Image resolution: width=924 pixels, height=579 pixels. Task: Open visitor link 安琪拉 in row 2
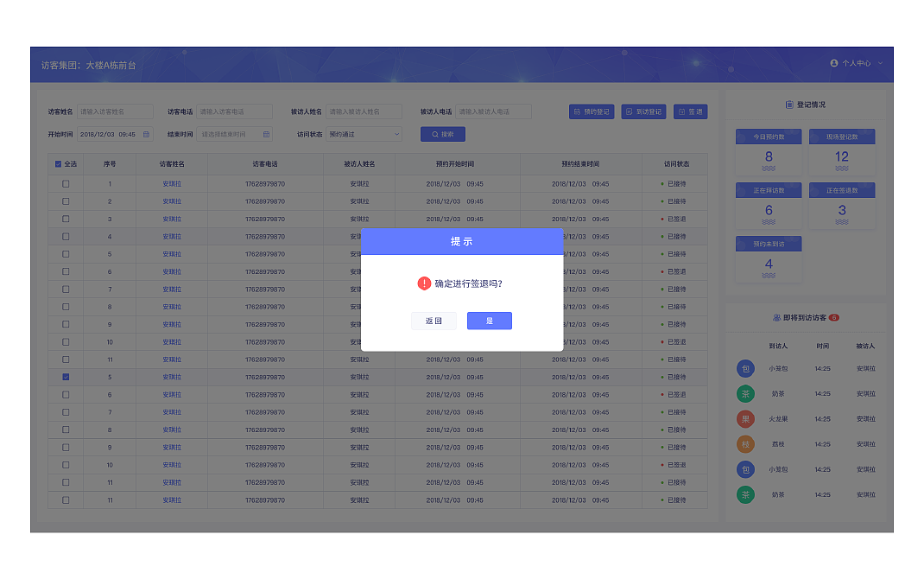tap(172, 201)
